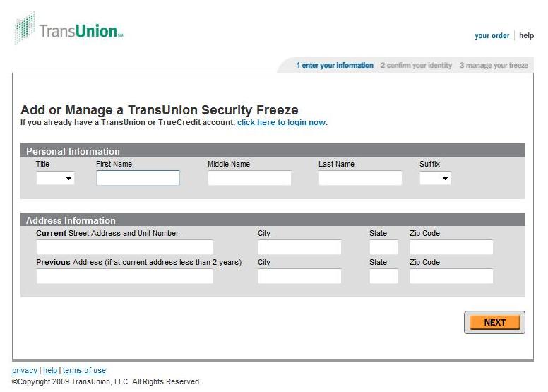Focus the State field for previous address

[383, 276]
